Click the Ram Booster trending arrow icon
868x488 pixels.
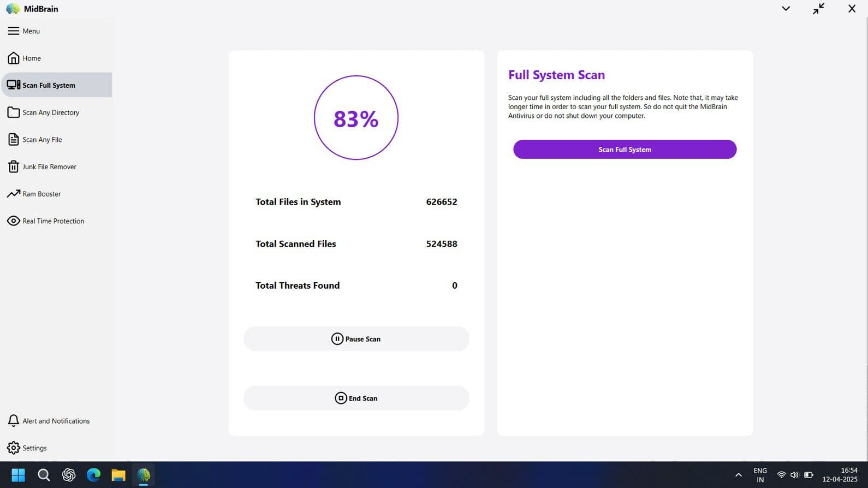pos(14,194)
